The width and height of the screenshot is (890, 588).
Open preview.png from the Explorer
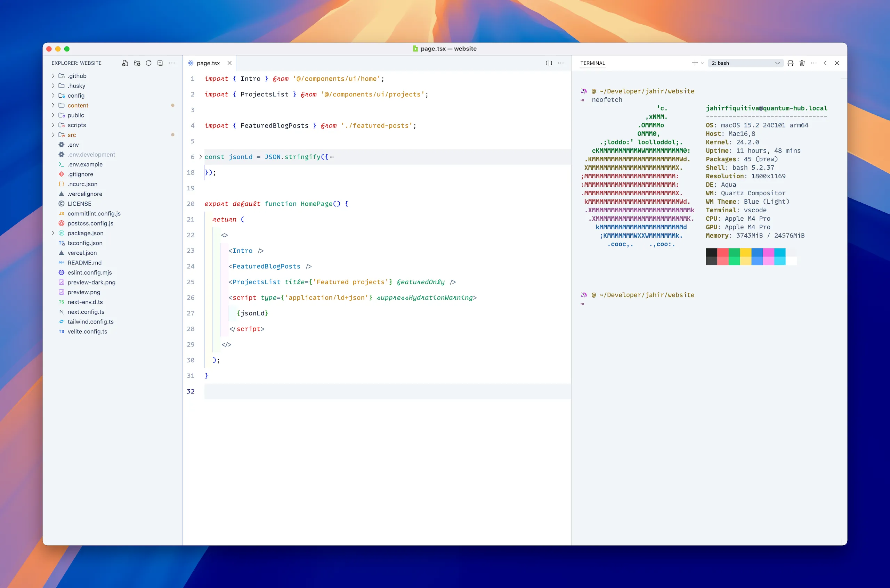(84, 292)
